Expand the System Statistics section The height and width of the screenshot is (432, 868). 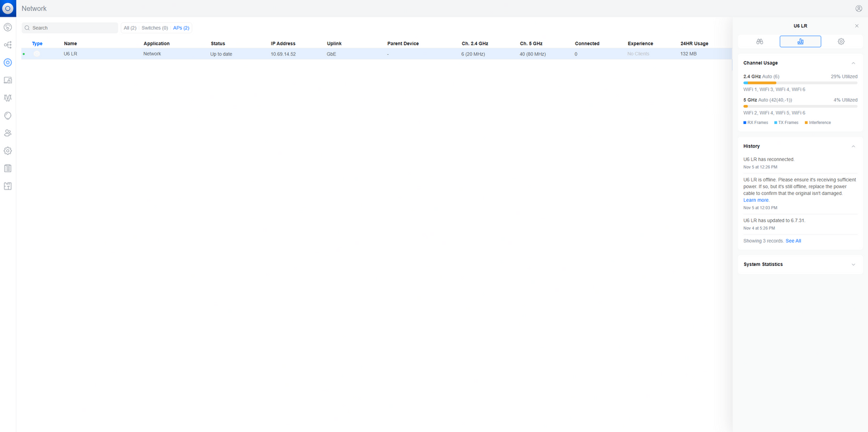coord(853,264)
